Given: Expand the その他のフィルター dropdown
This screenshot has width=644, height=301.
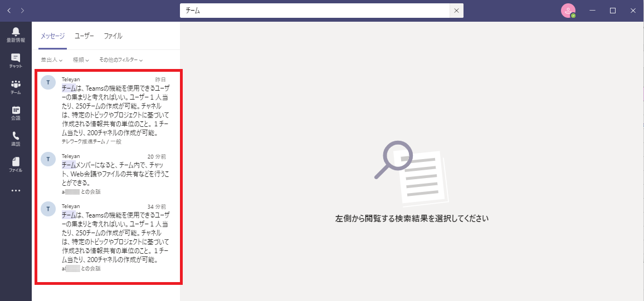Looking at the screenshot, I should tap(121, 60).
